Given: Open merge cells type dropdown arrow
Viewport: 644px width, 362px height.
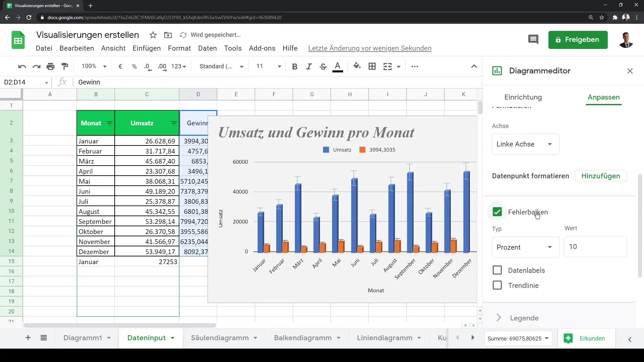Looking at the screenshot, I should (x=398, y=66).
